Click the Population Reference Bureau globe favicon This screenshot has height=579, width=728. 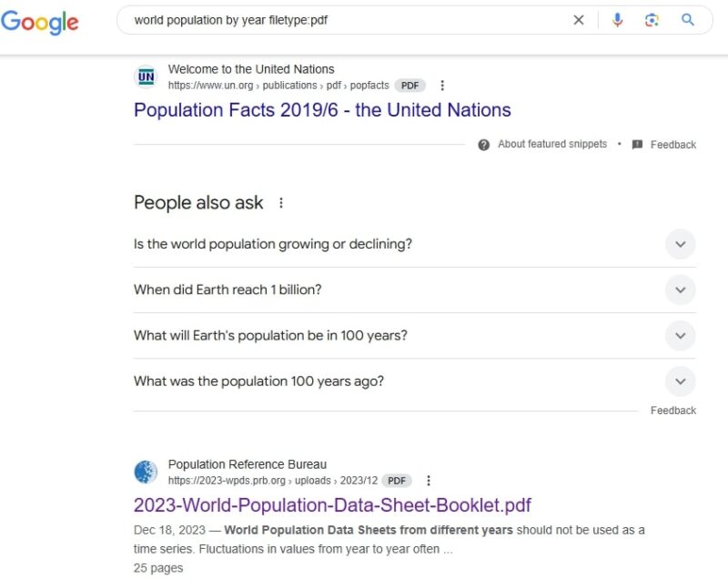pos(146,472)
